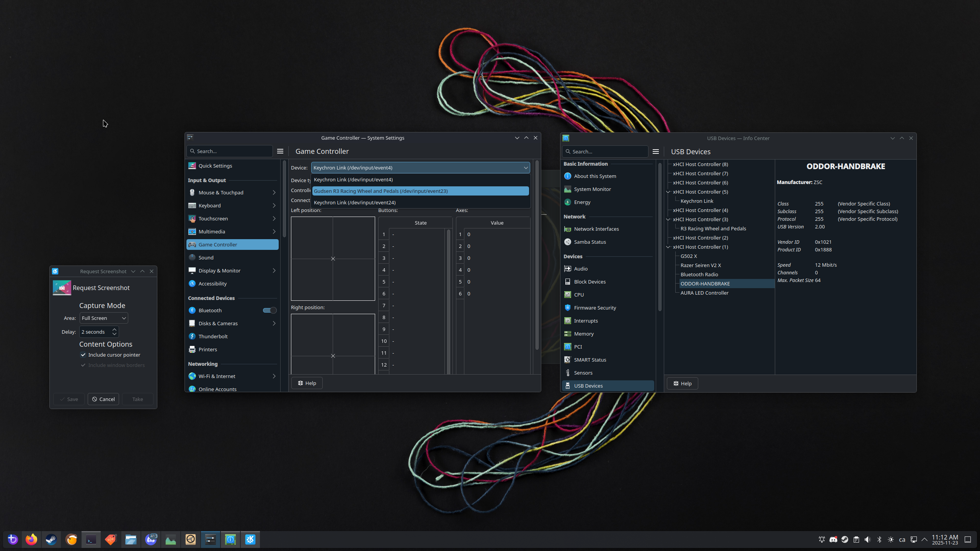Select SMART Status in Info Center
Image resolution: width=980 pixels, height=551 pixels.
pyautogui.click(x=590, y=359)
